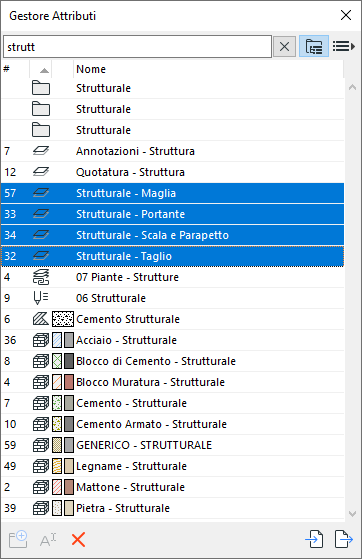Click layer icon of Strutturale - Scala e Parapetto
The height and width of the screenshot is (559, 362).
[x=41, y=235]
